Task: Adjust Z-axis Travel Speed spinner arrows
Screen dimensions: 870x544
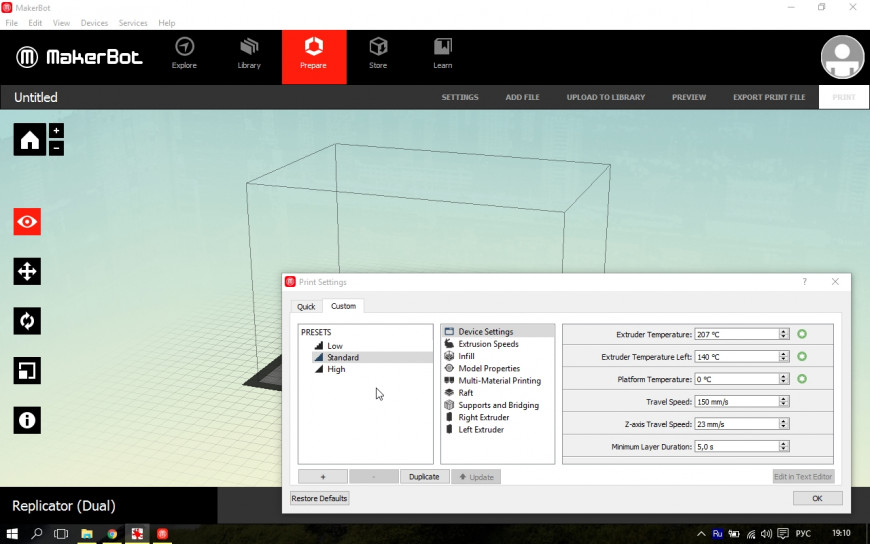Action: 783,424
